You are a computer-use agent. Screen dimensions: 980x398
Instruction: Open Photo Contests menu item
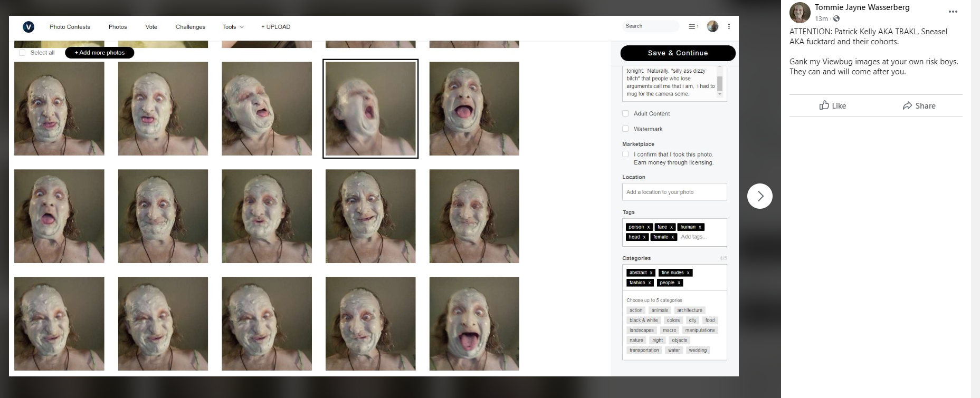70,27
